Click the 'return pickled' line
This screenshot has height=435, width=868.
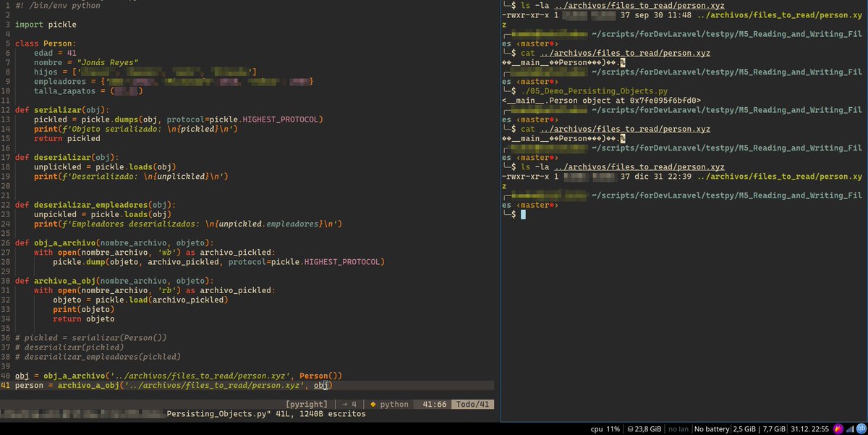67,138
